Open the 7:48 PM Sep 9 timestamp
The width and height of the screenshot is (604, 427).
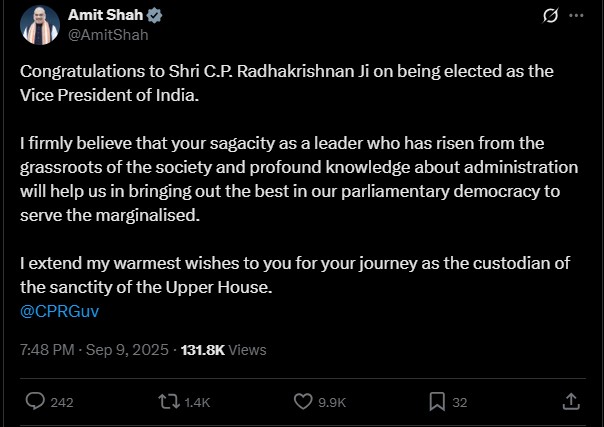(92, 350)
